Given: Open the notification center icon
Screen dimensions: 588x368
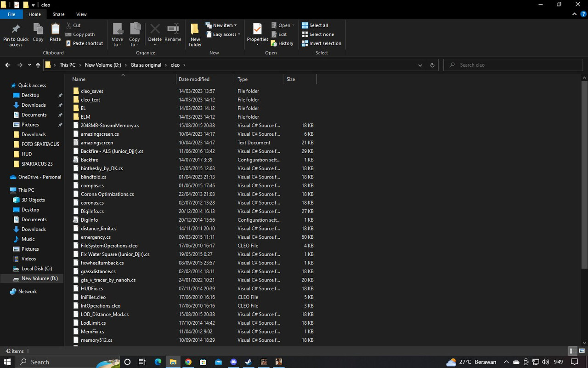Looking at the screenshot, I should 574,362.
